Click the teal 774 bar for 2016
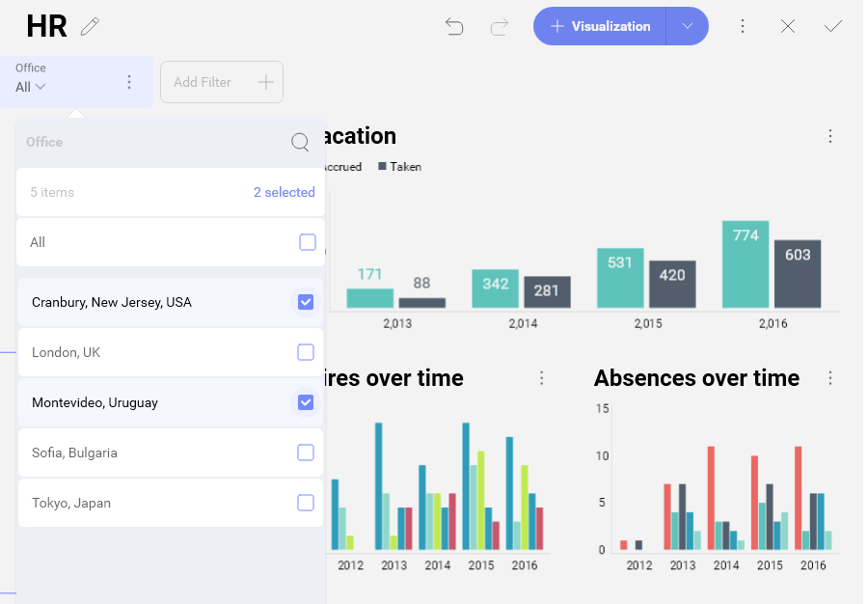The height and width of the screenshot is (604, 868). [746, 265]
